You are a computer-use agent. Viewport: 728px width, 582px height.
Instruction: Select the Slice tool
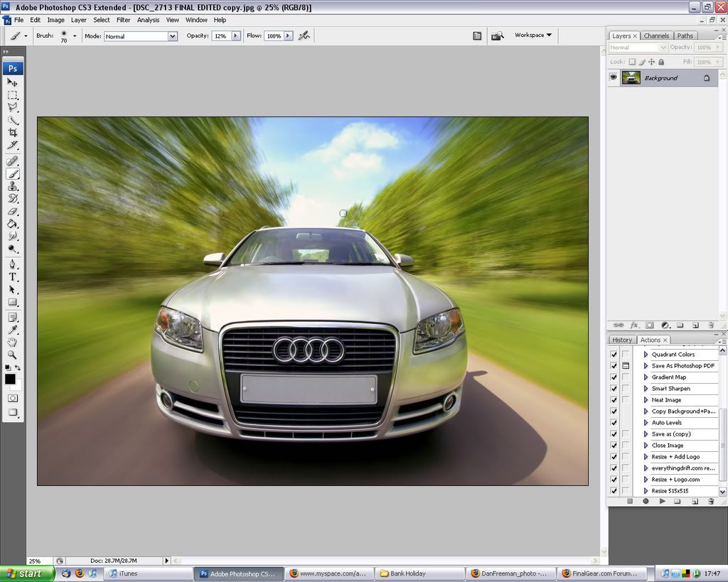tap(13, 145)
